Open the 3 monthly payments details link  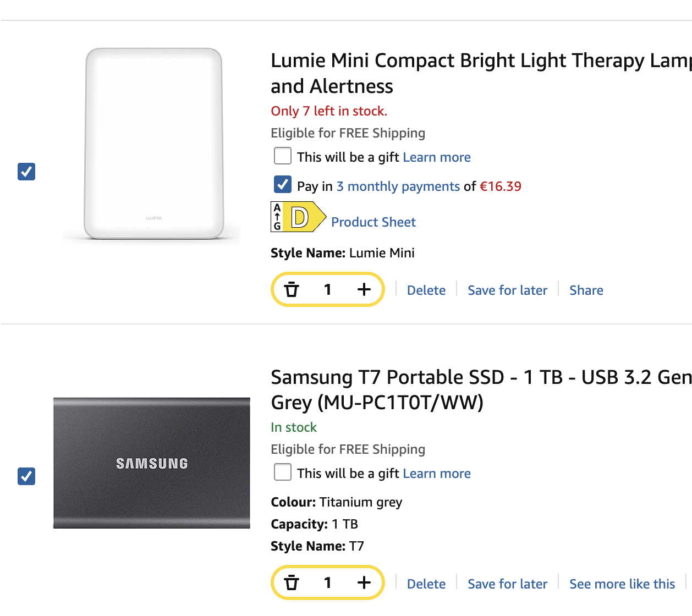pyautogui.click(x=398, y=186)
